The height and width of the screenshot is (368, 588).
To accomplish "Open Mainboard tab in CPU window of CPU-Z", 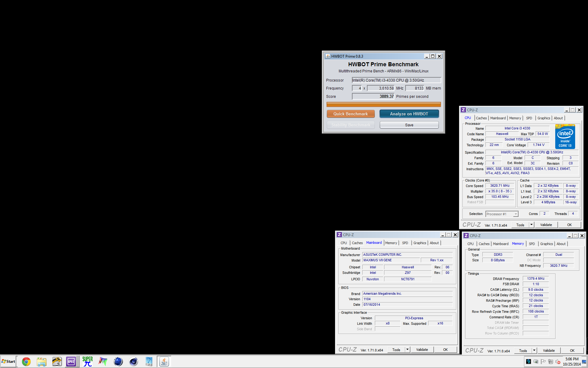I will pyautogui.click(x=498, y=118).
